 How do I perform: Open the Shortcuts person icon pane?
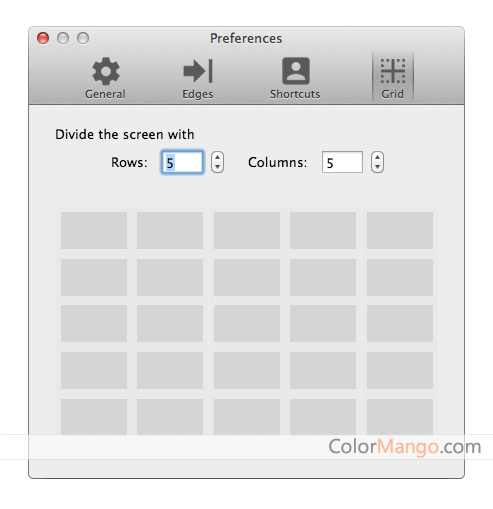[296, 71]
